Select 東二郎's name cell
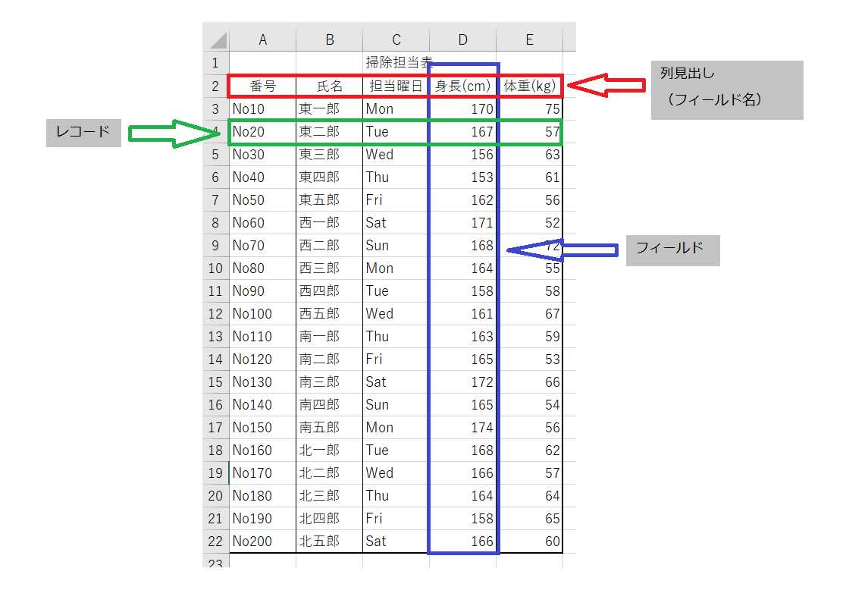 pyautogui.click(x=329, y=131)
